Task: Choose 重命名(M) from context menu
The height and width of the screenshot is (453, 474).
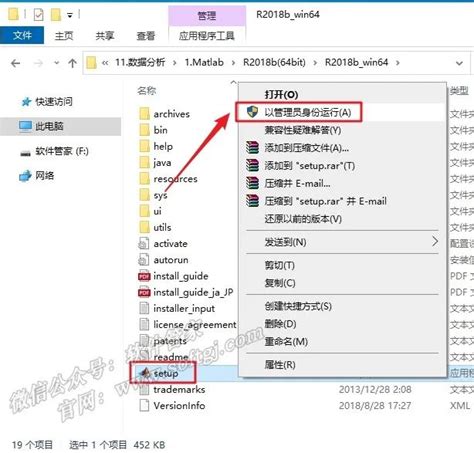Action: [x=342, y=341]
